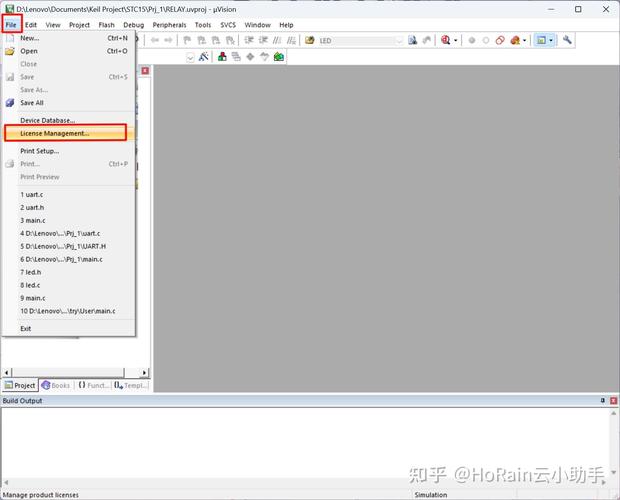
Task: Click the Select Software Packs diamond icon
Action: (x=250, y=57)
